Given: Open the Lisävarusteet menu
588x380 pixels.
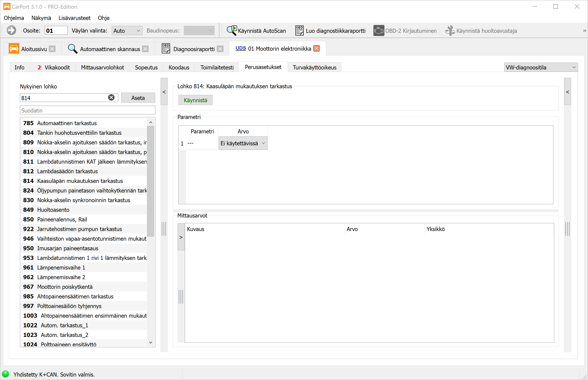Looking at the screenshot, I should click(74, 18).
